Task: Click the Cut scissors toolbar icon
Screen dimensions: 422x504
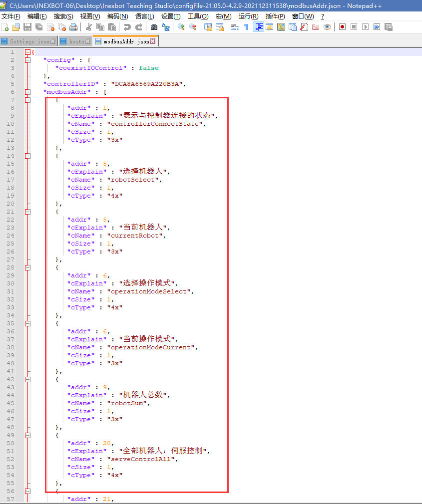Action: 89,27
